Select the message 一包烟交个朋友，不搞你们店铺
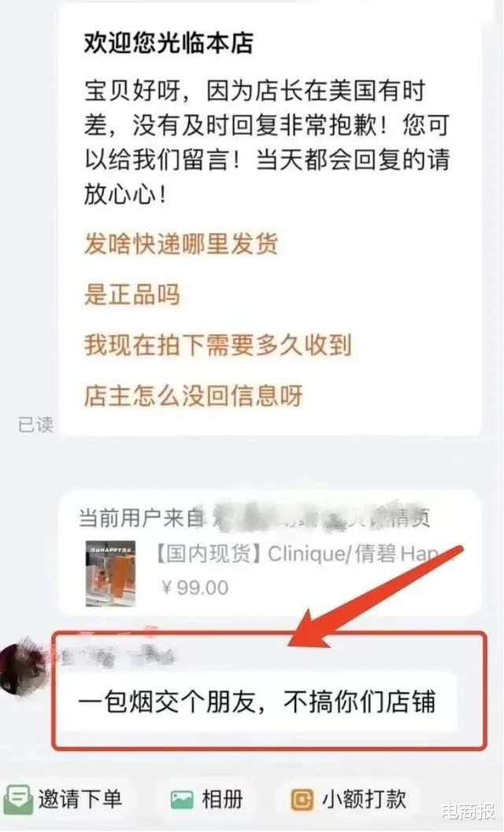 point(258,702)
